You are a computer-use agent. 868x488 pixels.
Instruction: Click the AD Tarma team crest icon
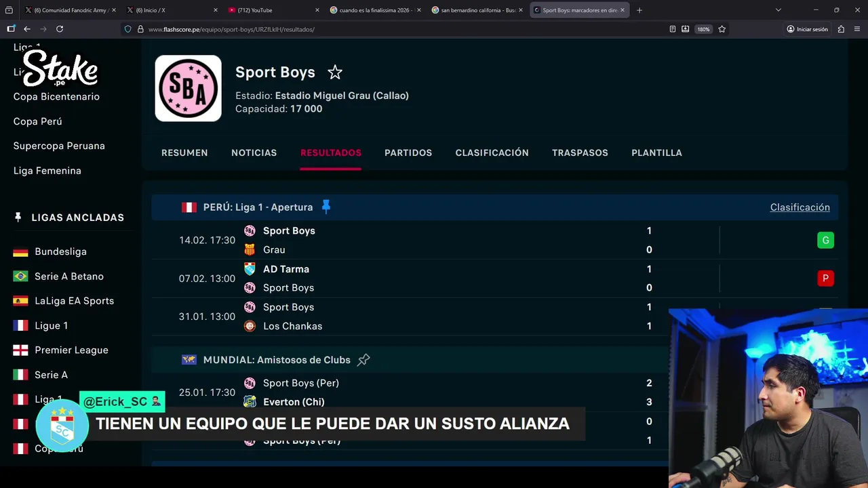[250, 268]
